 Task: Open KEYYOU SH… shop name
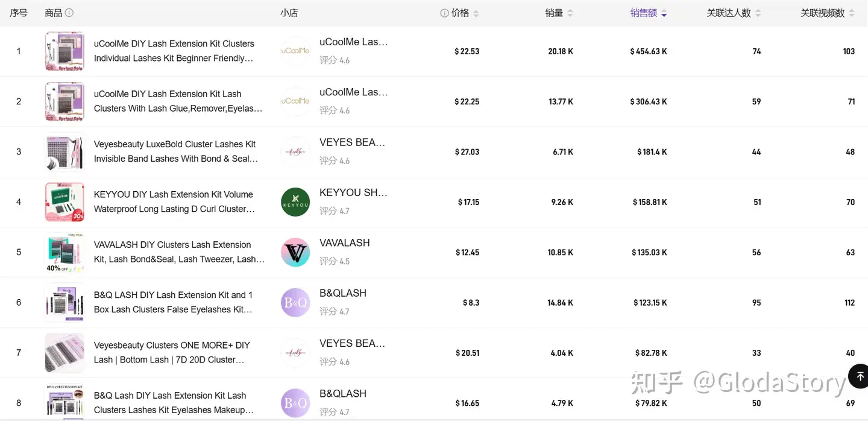[354, 193]
